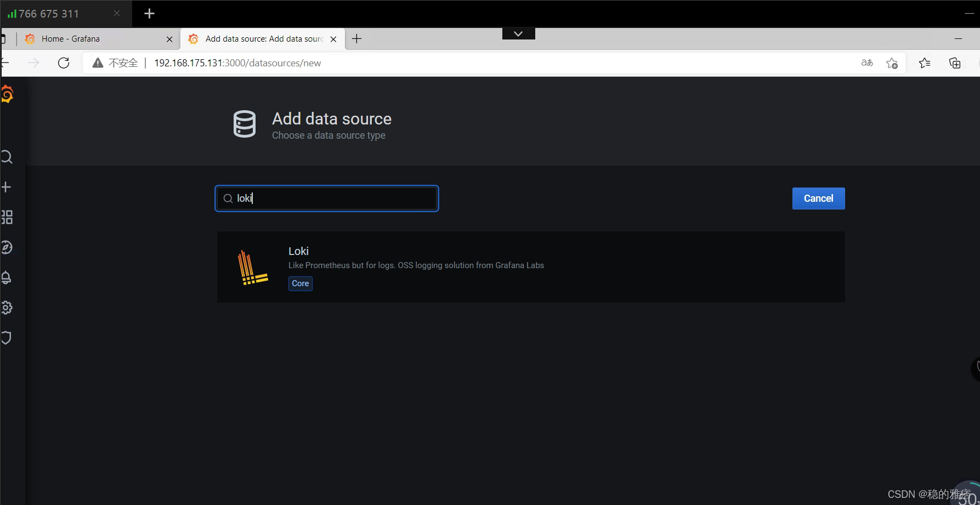Click the not-secure warning triangle icon
This screenshot has height=505, width=980.
(98, 63)
